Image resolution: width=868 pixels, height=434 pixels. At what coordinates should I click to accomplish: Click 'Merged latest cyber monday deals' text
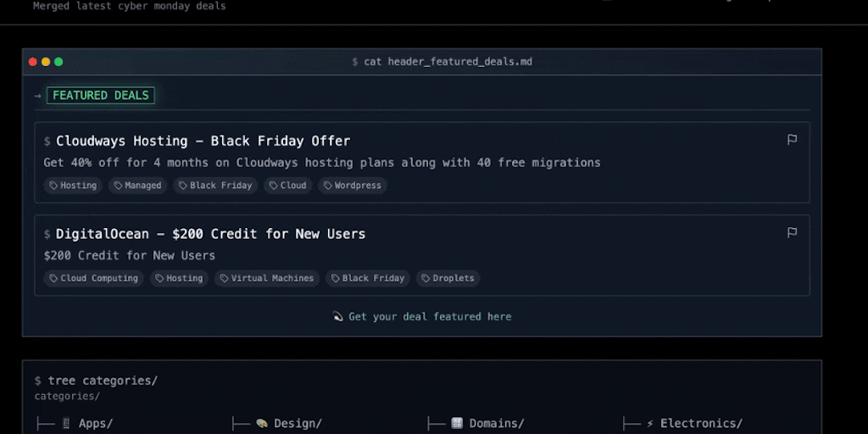[130, 6]
